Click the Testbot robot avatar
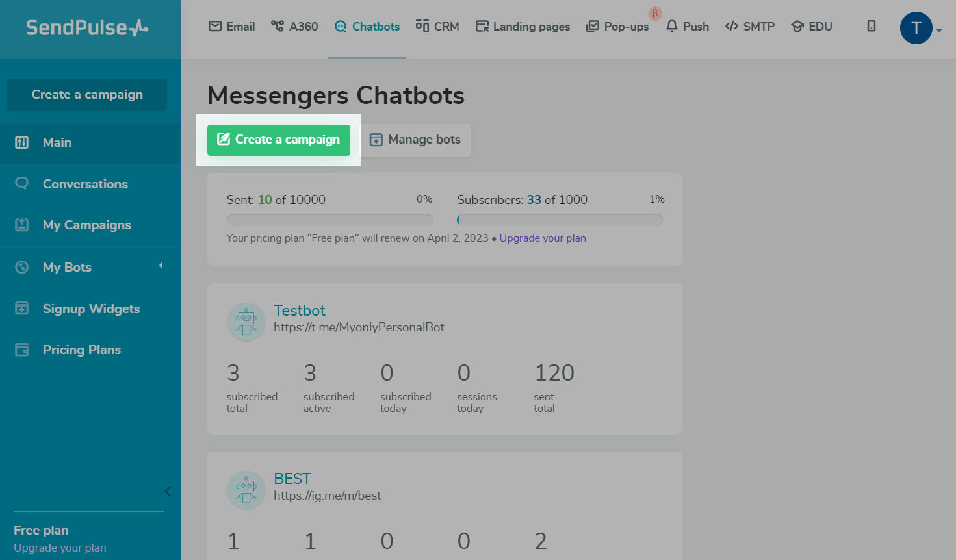The image size is (956, 560). [x=246, y=322]
